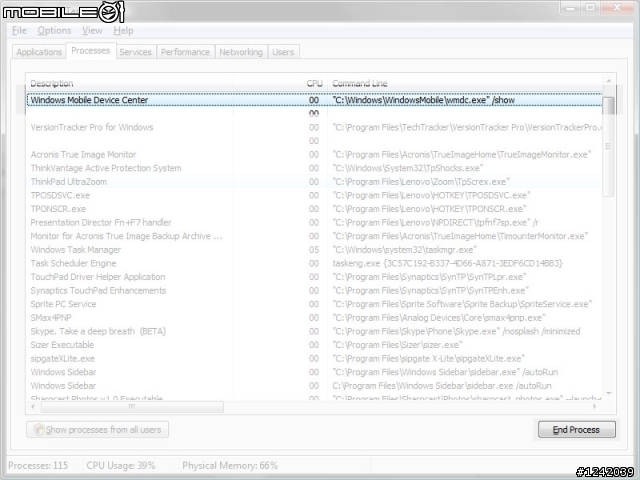Open the Options menu
Image resolution: width=640 pixels, height=480 pixels.
tap(54, 31)
